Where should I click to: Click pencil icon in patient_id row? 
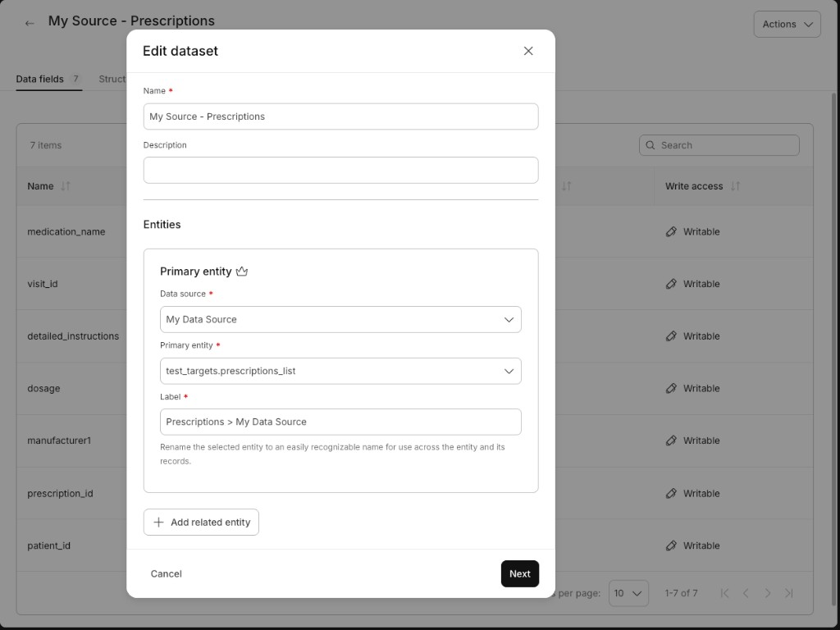tap(671, 546)
